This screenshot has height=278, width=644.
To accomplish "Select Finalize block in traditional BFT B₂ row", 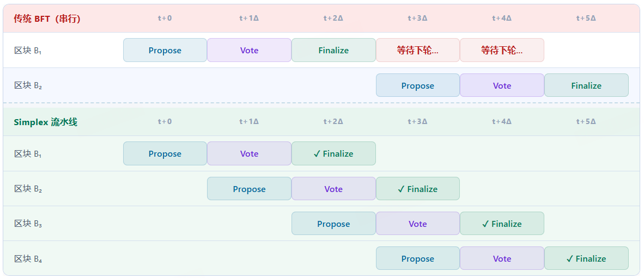I will coord(586,85).
